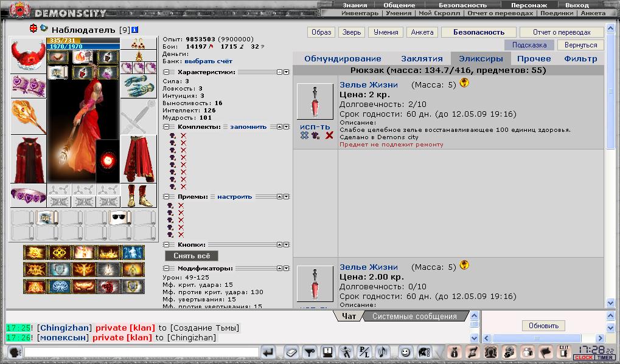
Task: Open the Мой Скролл submenu item
Action: (x=439, y=13)
